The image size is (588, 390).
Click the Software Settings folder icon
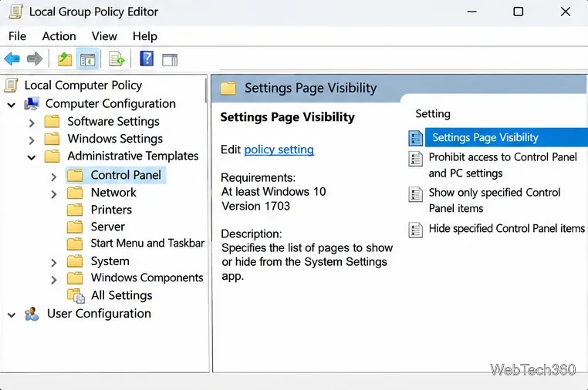pyautogui.click(x=52, y=121)
